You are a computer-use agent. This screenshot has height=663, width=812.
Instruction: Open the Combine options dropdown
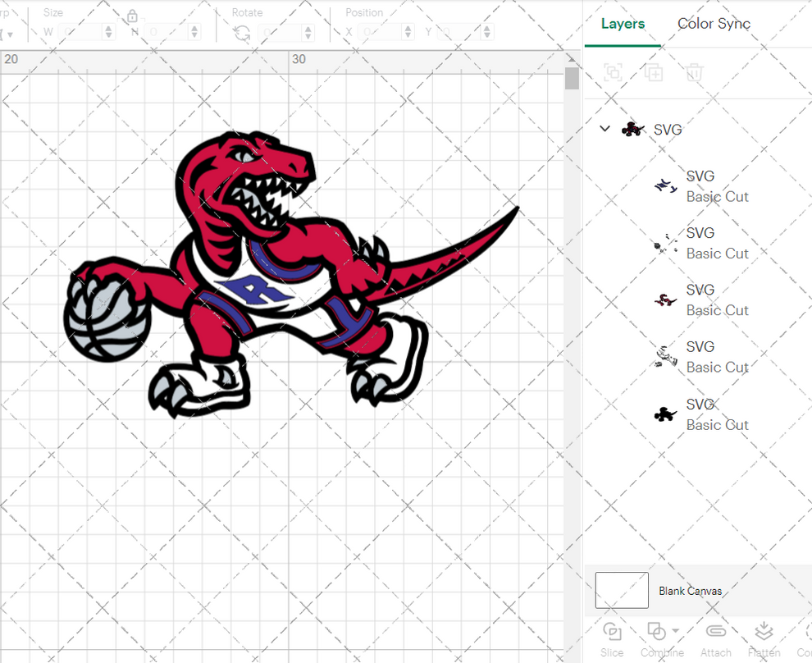(674, 632)
